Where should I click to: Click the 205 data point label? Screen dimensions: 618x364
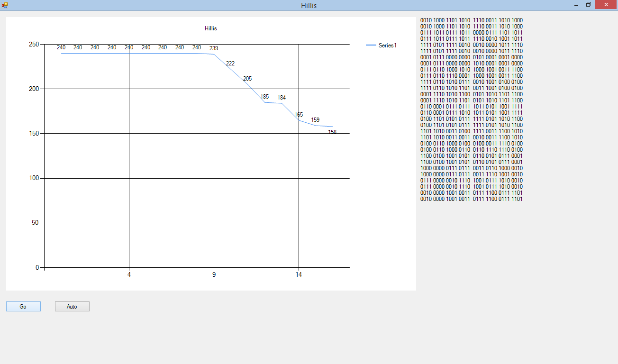(247, 79)
